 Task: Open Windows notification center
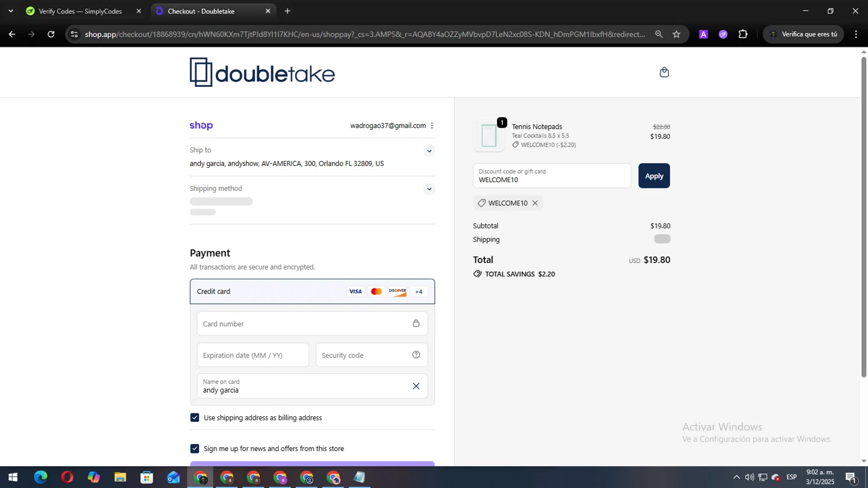pyautogui.click(x=851, y=478)
